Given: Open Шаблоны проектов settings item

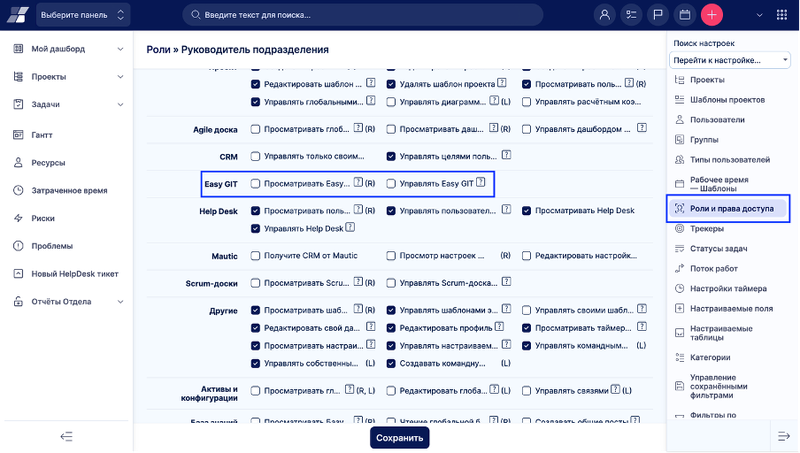Looking at the screenshot, I should (x=727, y=99).
